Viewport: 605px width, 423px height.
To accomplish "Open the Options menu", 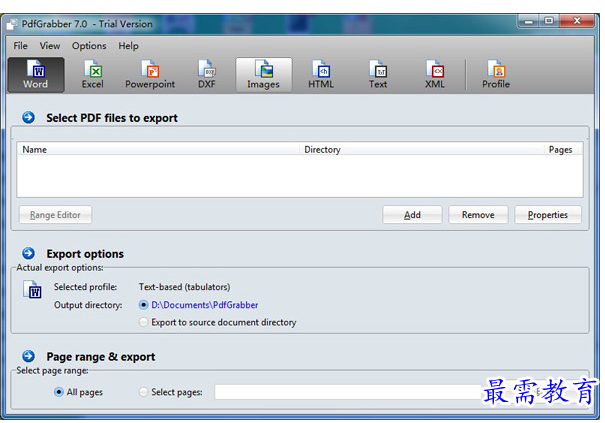I will (89, 46).
